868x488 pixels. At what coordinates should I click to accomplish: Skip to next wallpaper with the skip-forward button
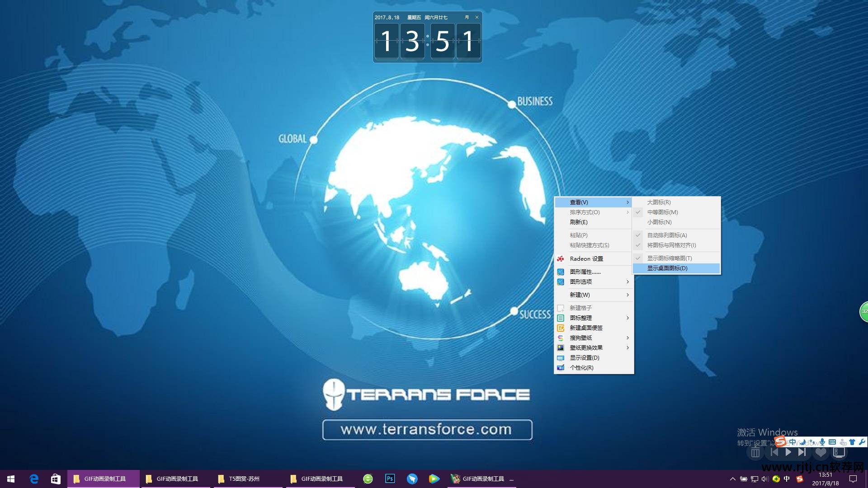coord(802,452)
